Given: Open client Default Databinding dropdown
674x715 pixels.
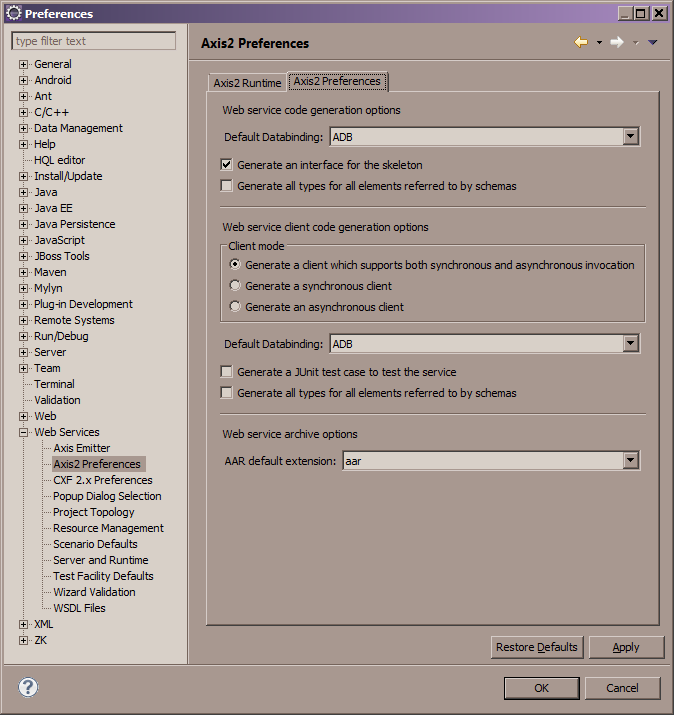Looking at the screenshot, I should tap(631, 343).
